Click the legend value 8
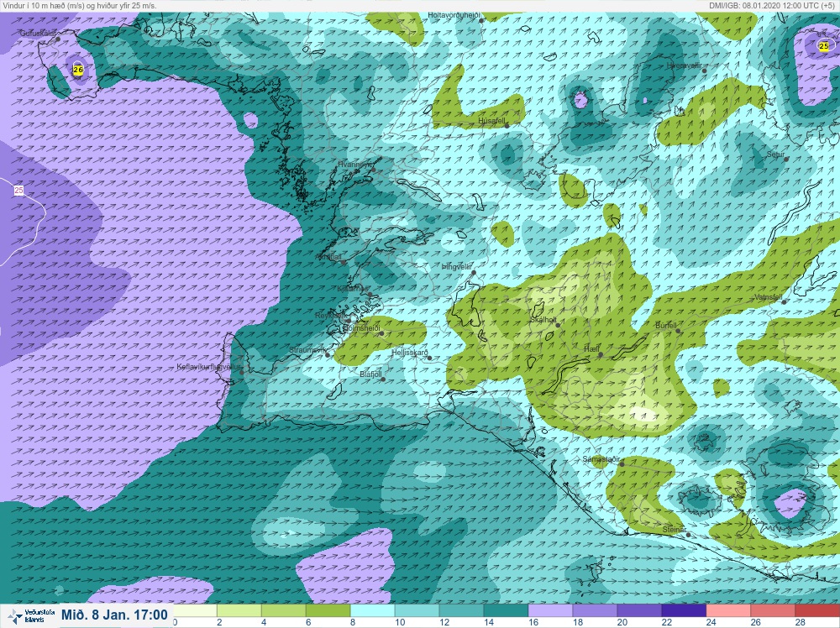This screenshot has width=840, height=628. point(354,623)
